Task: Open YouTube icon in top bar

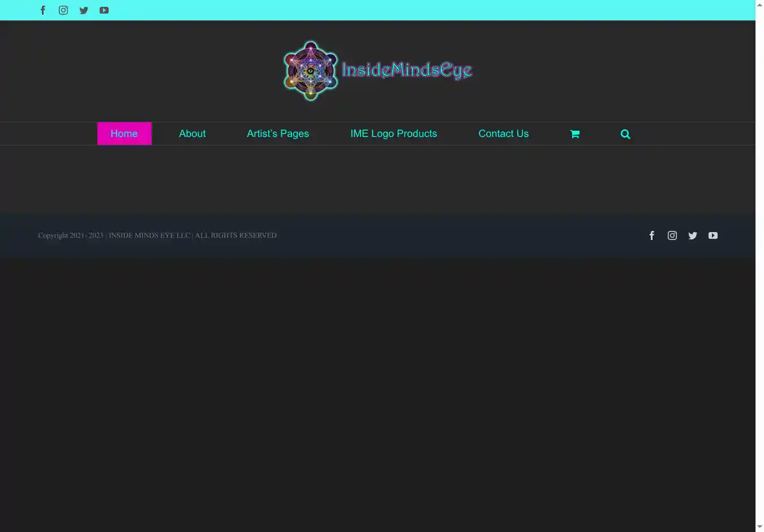Action: coord(104,10)
